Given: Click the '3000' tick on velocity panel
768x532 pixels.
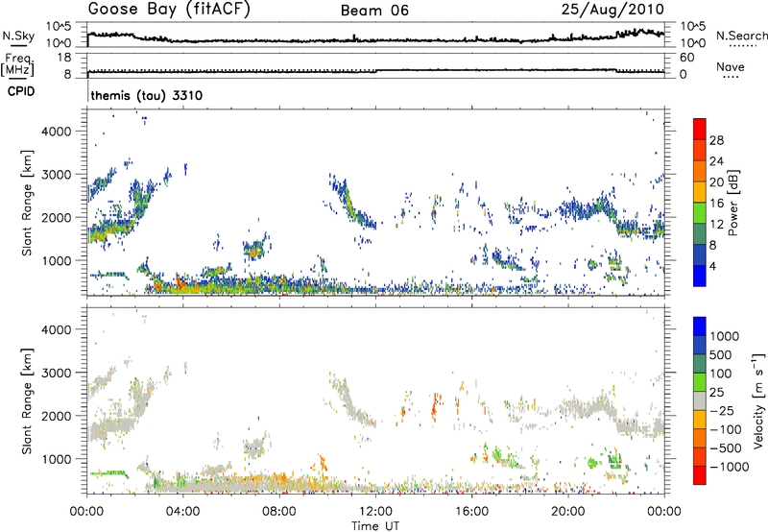Looking at the screenshot, I should [x=57, y=373].
